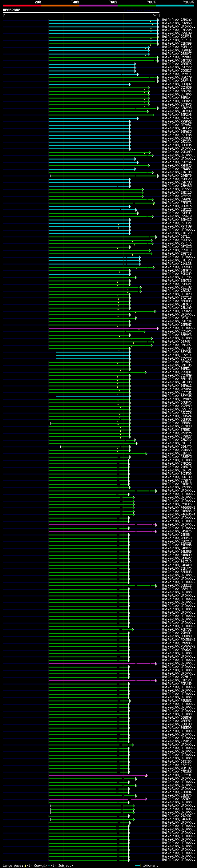Select the UniRef100_A9TFV1 label
Viewport: 197px width, 868px height.
pyautogui.click(x=177, y=223)
